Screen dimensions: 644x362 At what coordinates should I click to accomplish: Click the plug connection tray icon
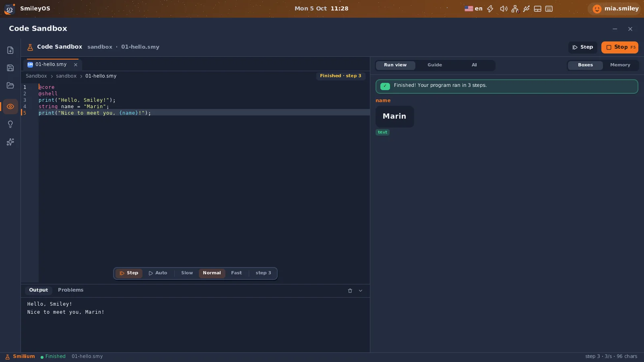526,9
